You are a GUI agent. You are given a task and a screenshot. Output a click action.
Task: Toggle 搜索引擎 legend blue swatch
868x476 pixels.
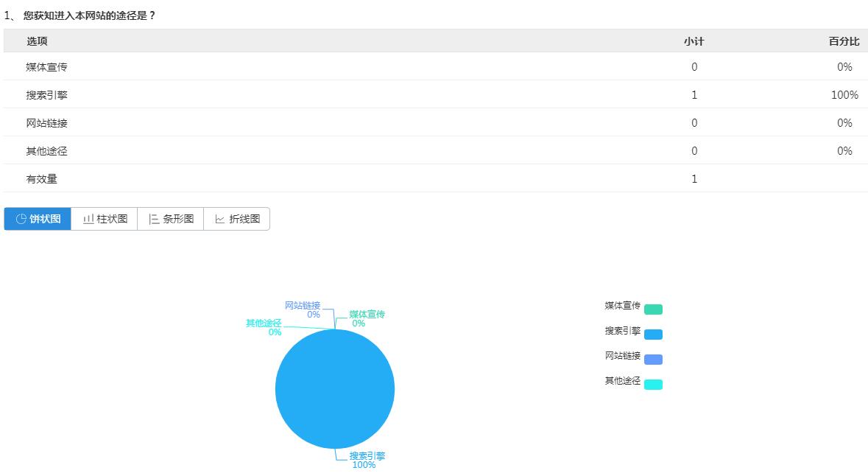click(x=653, y=335)
